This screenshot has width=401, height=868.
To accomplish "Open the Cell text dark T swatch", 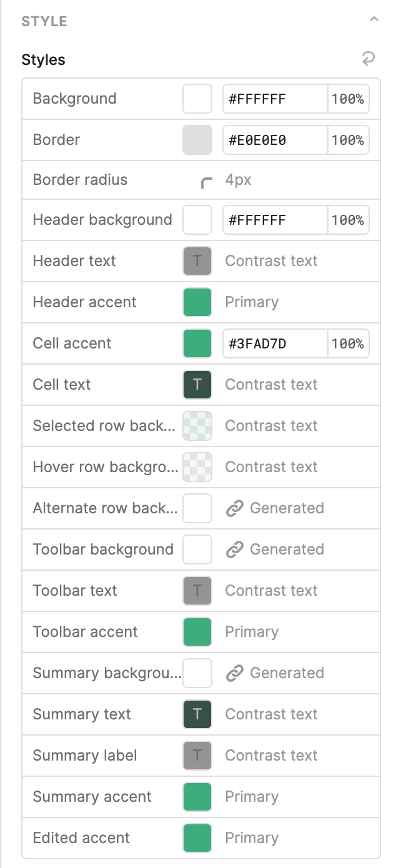I will (x=197, y=385).
